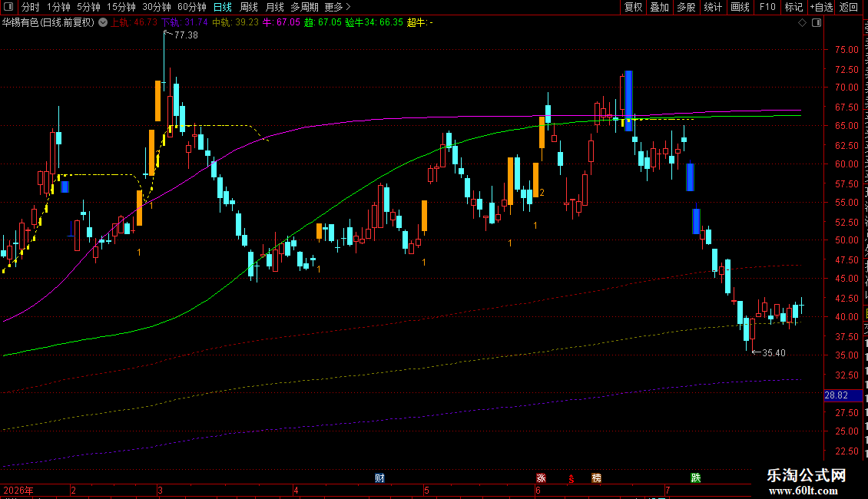Viewport: 868px width, 499px height.
Task: Click the red 涨 event marker
Action: pyautogui.click(x=541, y=478)
